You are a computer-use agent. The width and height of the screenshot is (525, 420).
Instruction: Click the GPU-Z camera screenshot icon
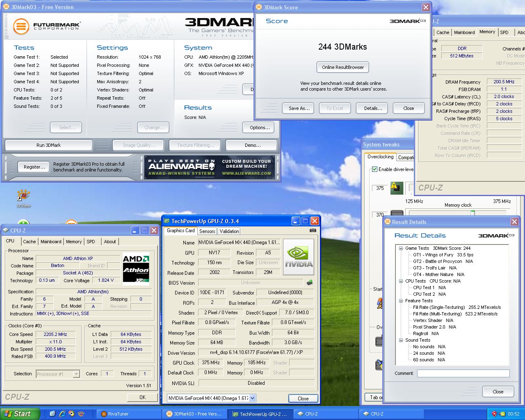pyautogui.click(x=313, y=231)
